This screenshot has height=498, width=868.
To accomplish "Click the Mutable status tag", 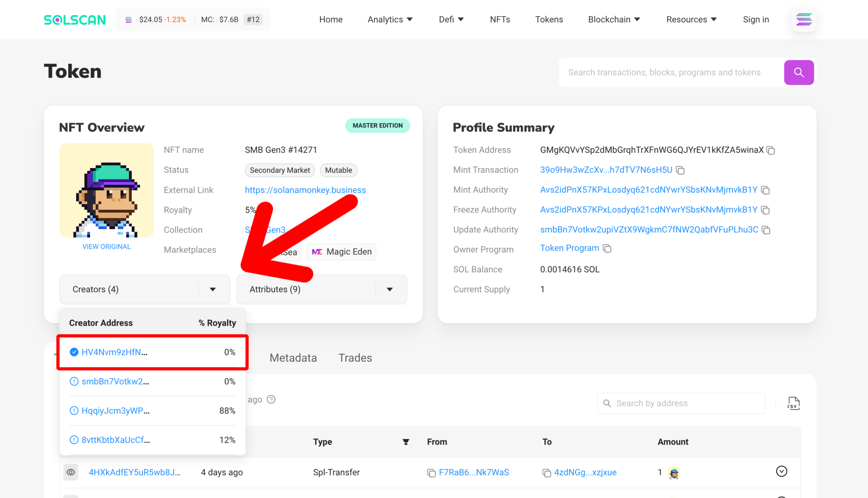I will pos(338,170).
